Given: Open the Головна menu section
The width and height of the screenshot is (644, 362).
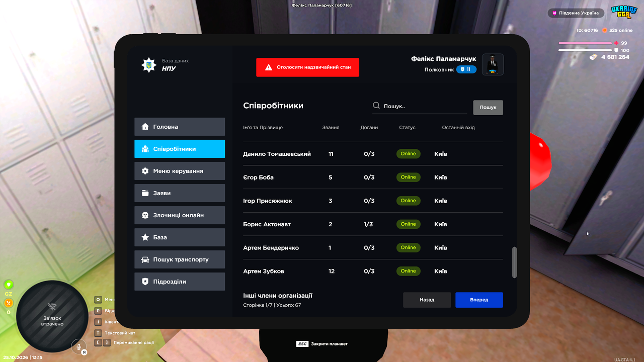Looking at the screenshot, I should [x=180, y=127].
